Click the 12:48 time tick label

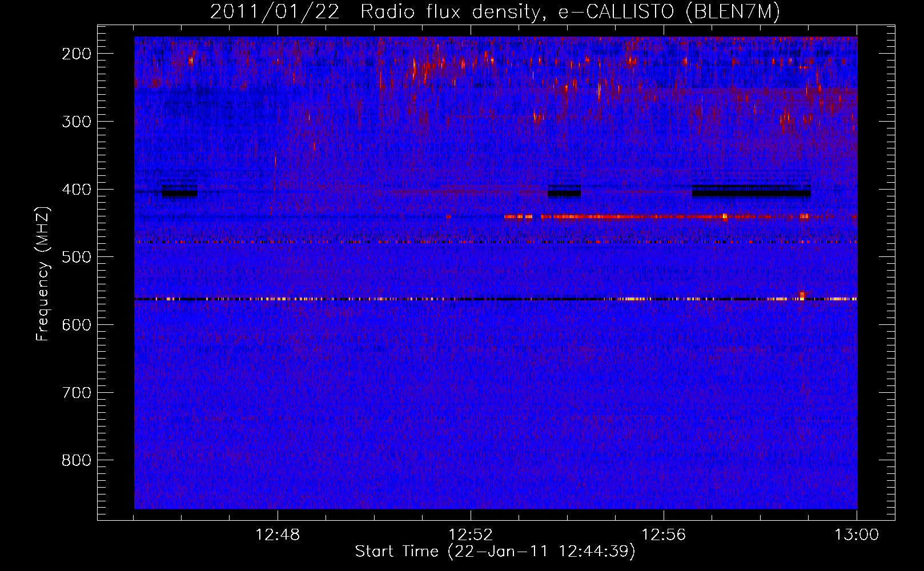click(278, 535)
